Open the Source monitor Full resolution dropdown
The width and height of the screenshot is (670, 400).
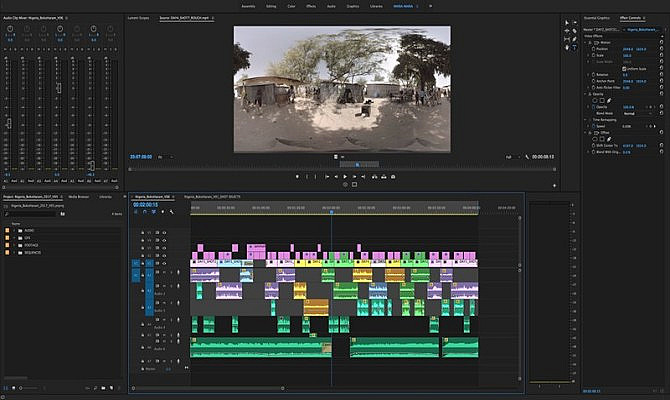tap(510, 157)
